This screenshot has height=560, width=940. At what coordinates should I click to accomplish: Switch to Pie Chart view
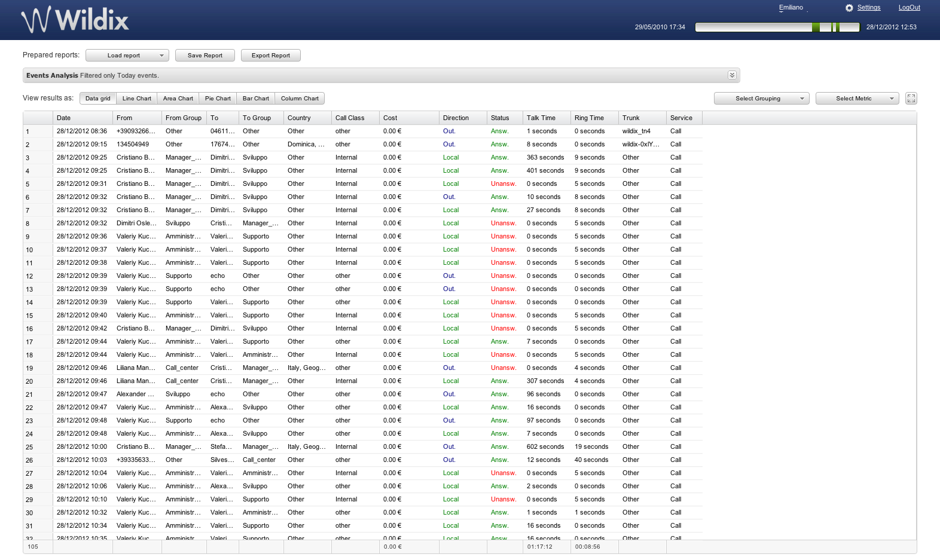[218, 99]
